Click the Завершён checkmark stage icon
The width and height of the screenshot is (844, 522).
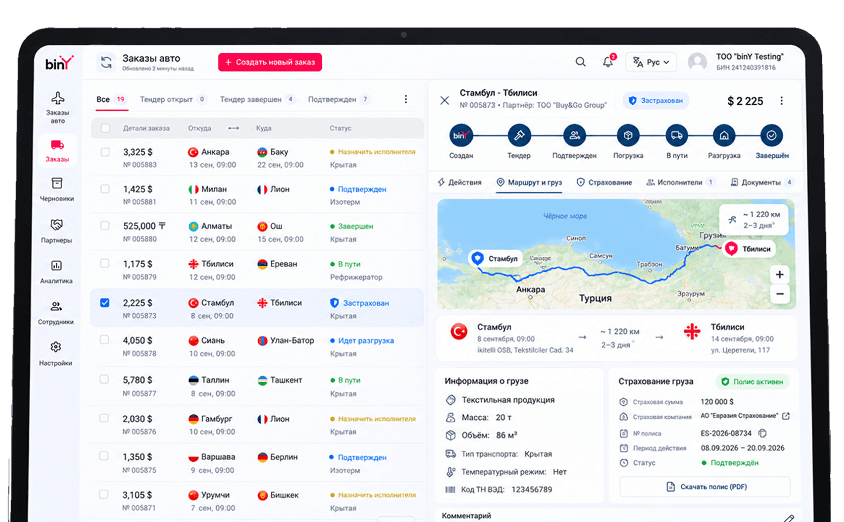pos(771,135)
